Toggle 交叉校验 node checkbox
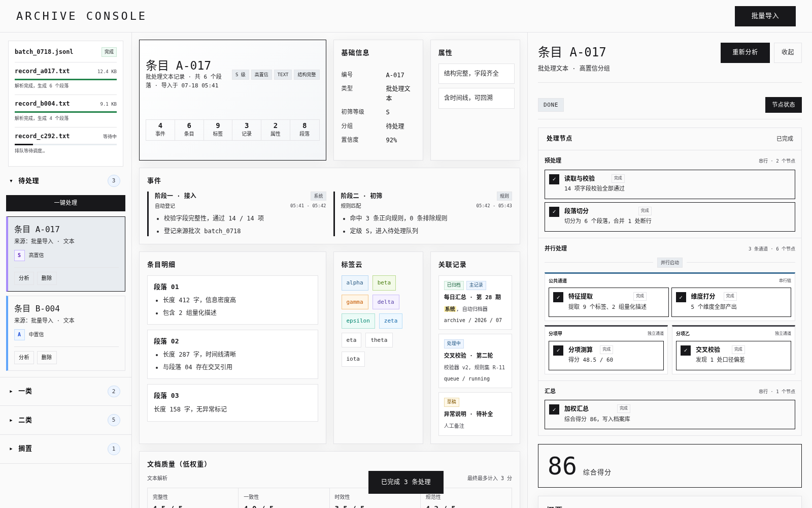This screenshot has width=812, height=508. (686, 351)
